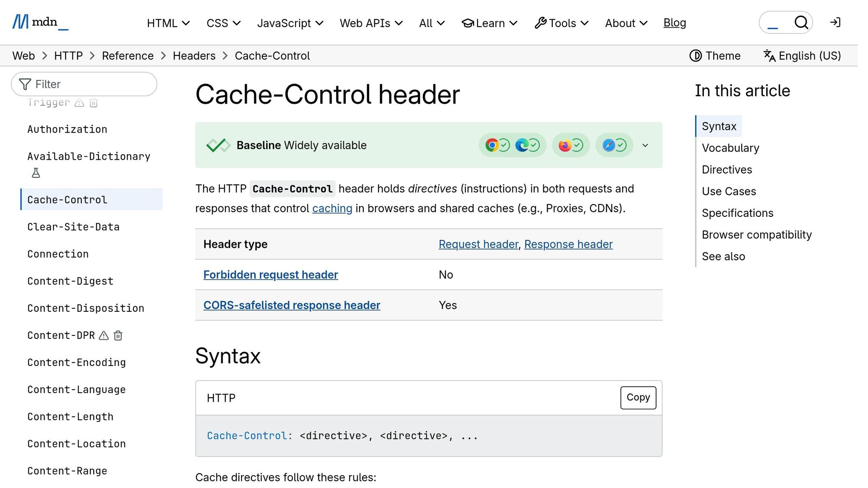Go to Web in breadcrumb
This screenshot has width=868, height=488.
(x=23, y=55)
